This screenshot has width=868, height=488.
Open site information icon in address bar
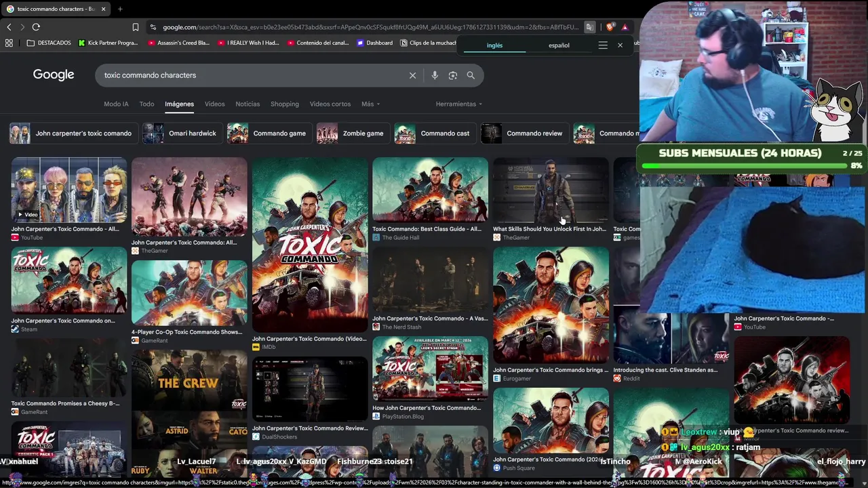[x=153, y=27]
